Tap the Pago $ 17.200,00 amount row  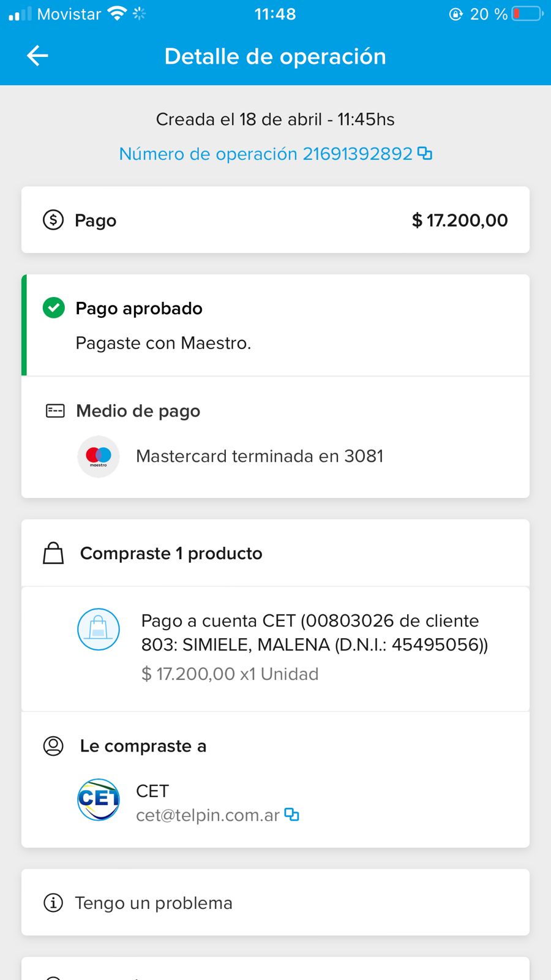275,220
